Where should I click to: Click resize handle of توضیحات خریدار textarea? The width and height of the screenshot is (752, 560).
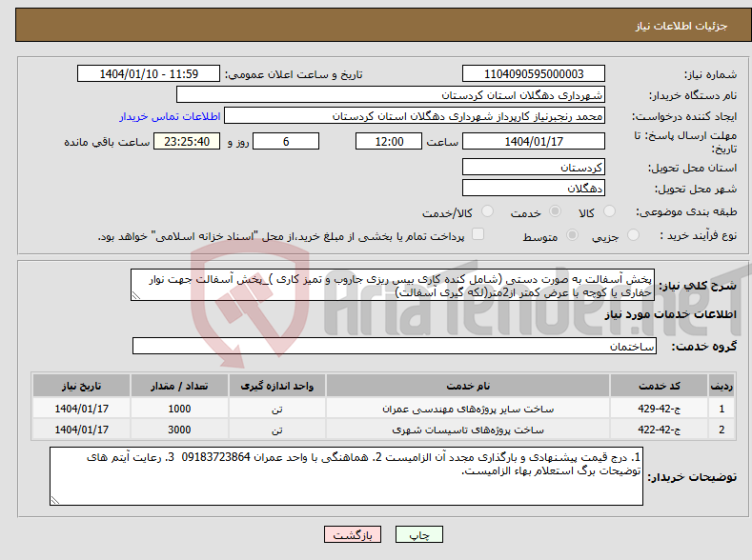point(55,500)
